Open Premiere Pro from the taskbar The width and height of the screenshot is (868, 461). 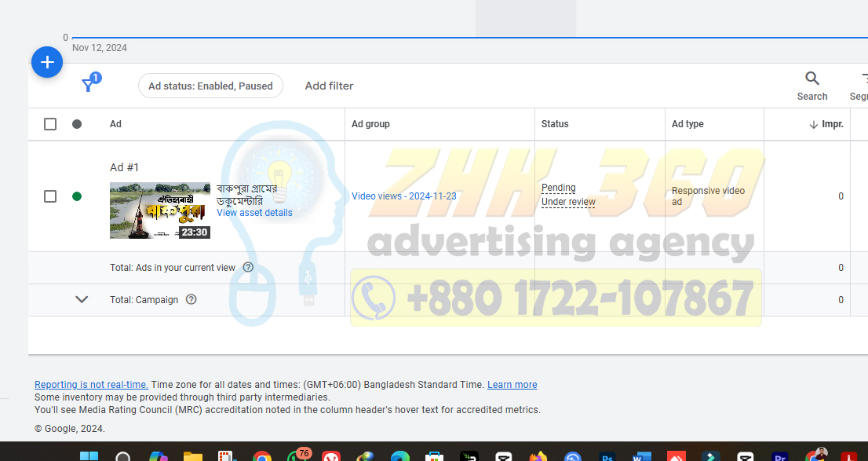point(780,456)
